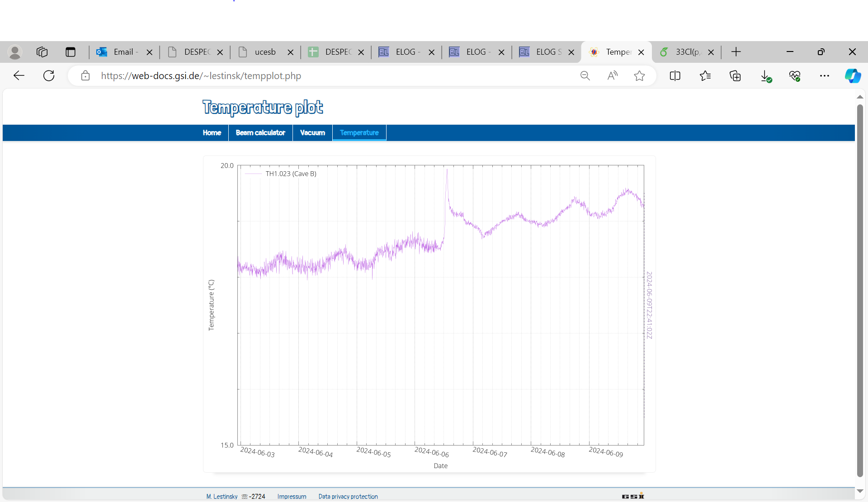
Task: Open the tab actions menu icon
Action: coord(71,52)
